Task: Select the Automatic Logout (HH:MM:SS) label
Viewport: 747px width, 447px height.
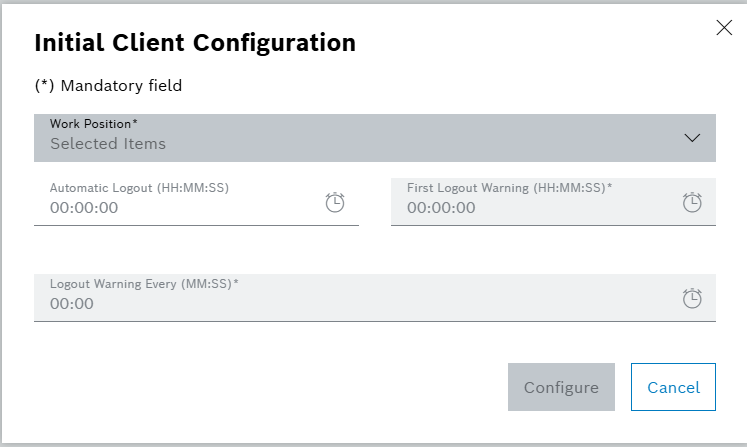Action: click(x=147, y=187)
